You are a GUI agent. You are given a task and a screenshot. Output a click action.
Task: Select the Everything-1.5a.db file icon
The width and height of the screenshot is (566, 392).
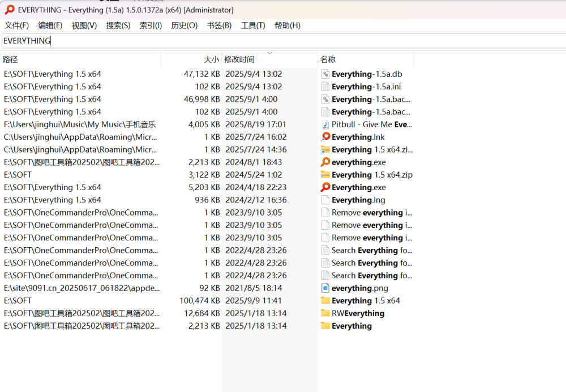[325, 74]
